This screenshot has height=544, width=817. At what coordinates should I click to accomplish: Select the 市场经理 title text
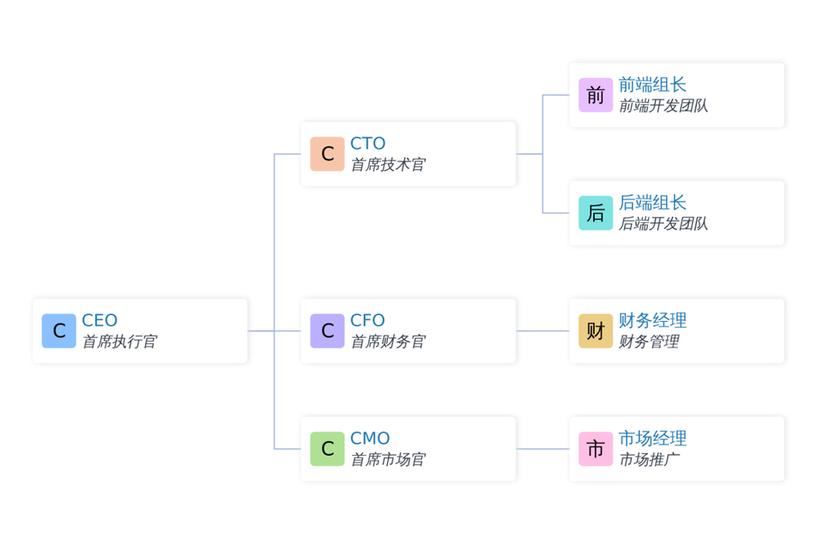(x=652, y=438)
